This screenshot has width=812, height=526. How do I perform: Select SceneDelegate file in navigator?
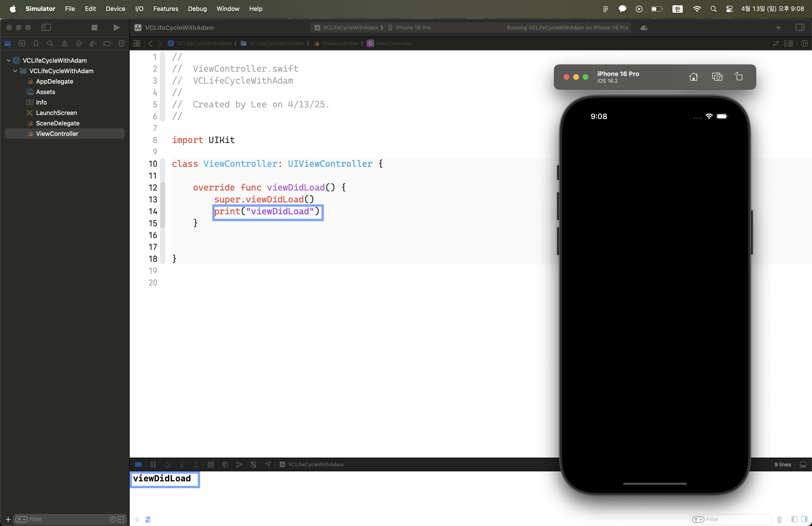click(58, 123)
